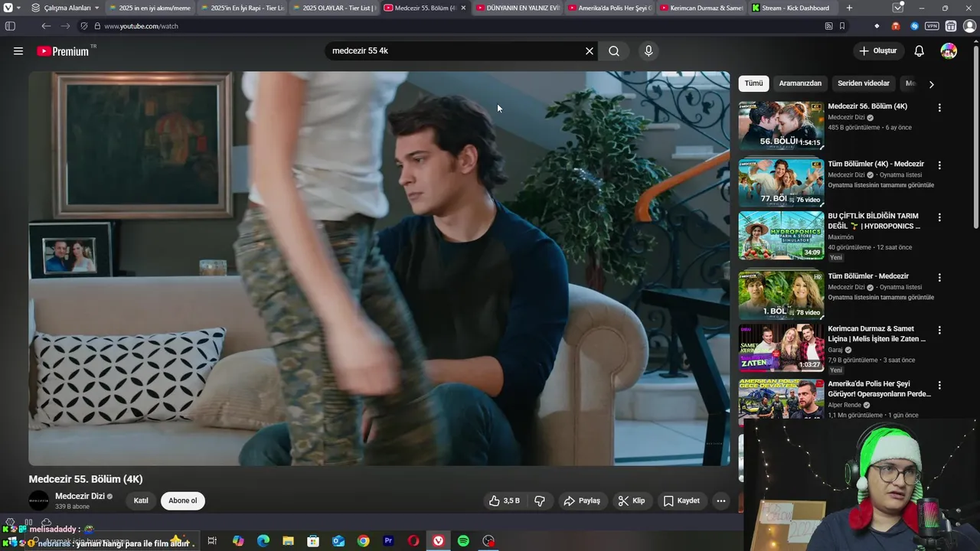The width and height of the screenshot is (980, 551).
Task: Open Spotify from the taskbar
Action: point(463,541)
